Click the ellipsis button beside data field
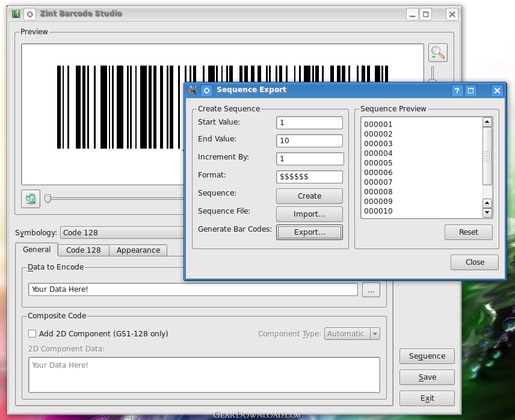Viewport: 515px width, 420px height. coord(371,289)
